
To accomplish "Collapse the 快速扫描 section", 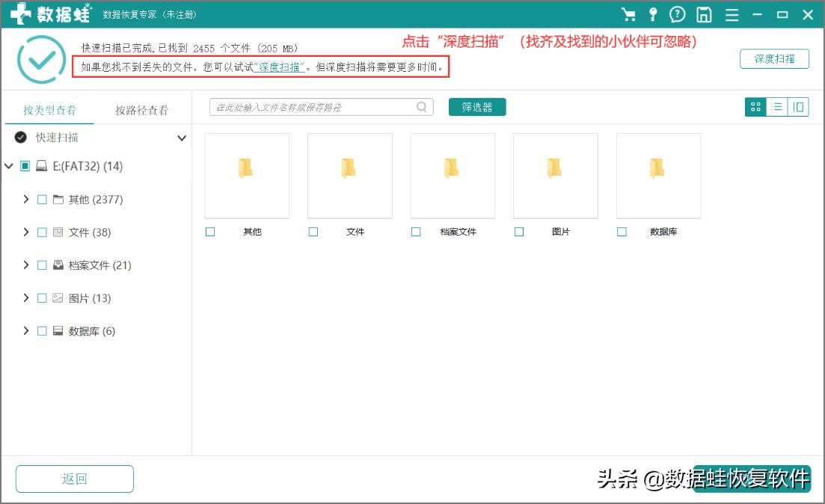I will pos(181,138).
